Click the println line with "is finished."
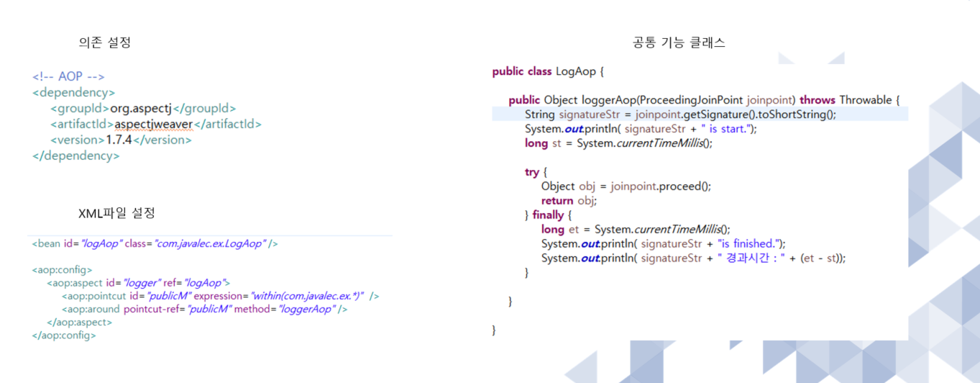The image size is (980, 383). 664,244
